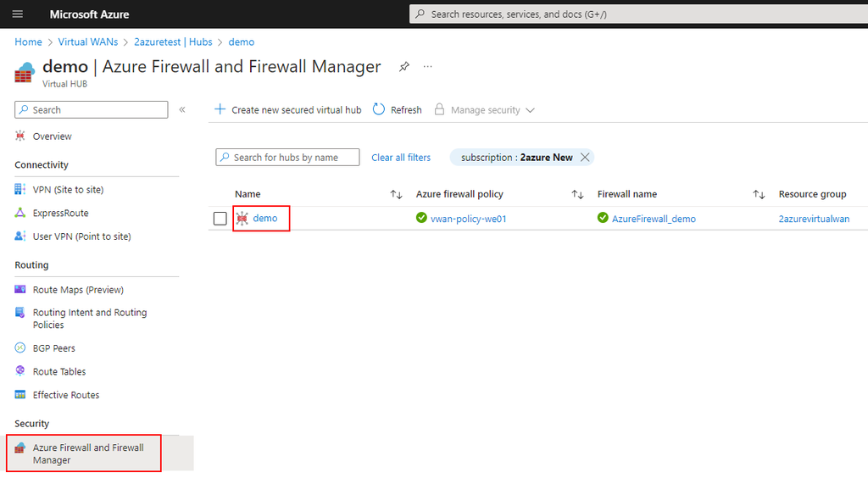Click the circular Refresh icon
This screenshot has width=868, height=478.
click(379, 109)
